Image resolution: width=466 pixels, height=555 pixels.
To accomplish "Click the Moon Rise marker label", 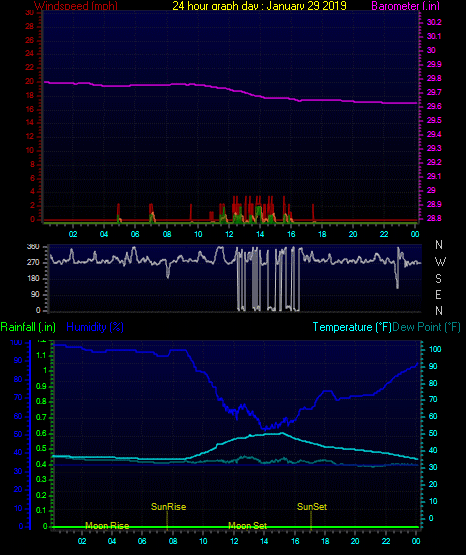I will pos(107,525).
